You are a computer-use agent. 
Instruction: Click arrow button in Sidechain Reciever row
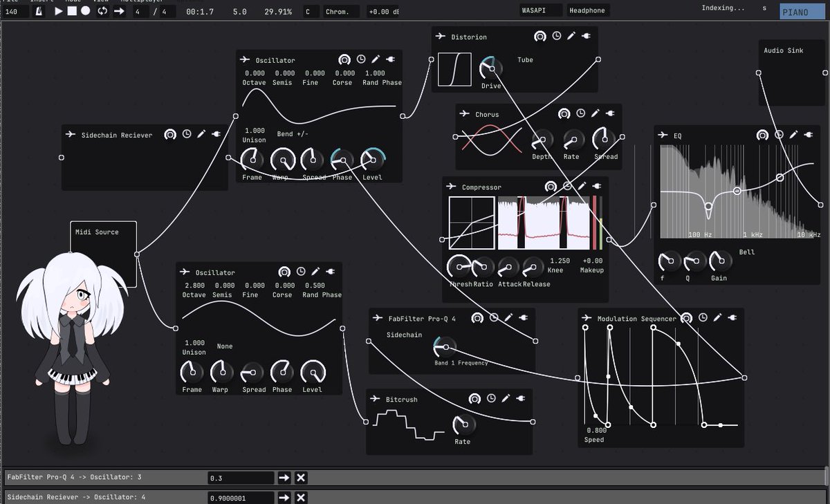285,497
